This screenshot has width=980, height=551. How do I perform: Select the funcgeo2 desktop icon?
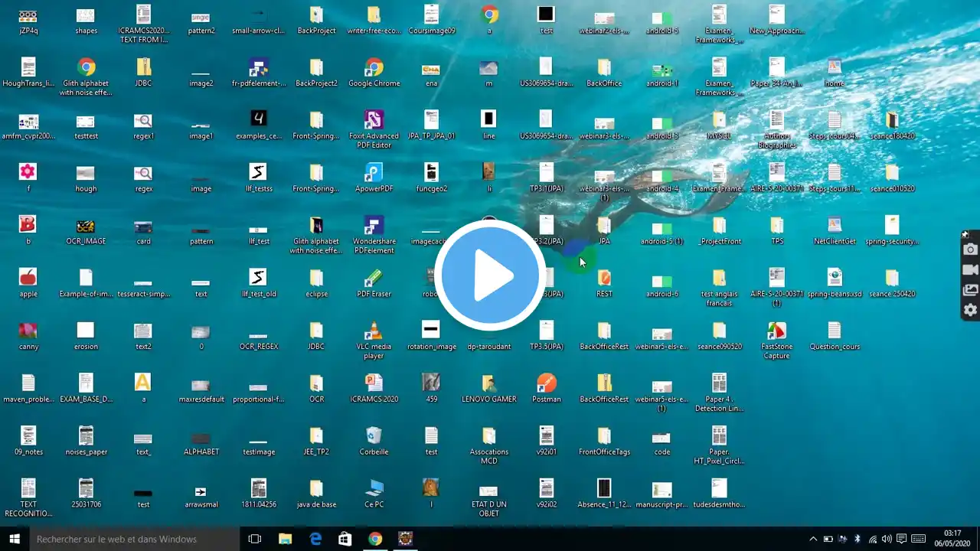432,178
